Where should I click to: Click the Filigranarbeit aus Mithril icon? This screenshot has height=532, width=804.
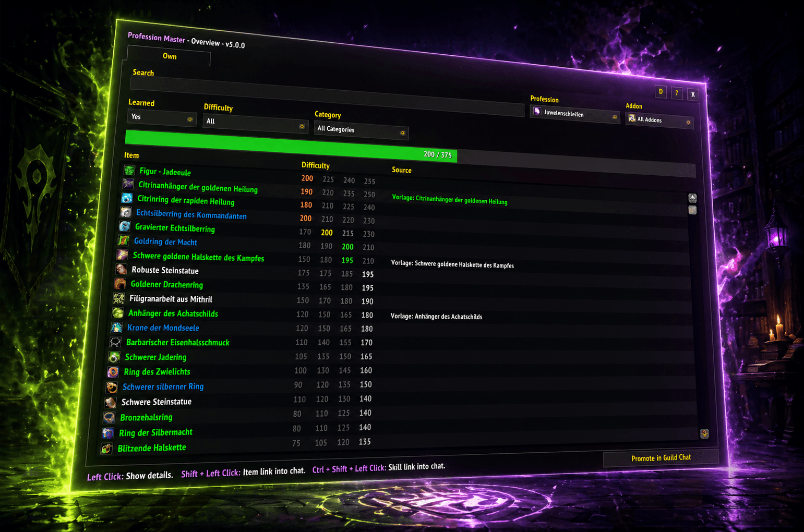[119, 298]
